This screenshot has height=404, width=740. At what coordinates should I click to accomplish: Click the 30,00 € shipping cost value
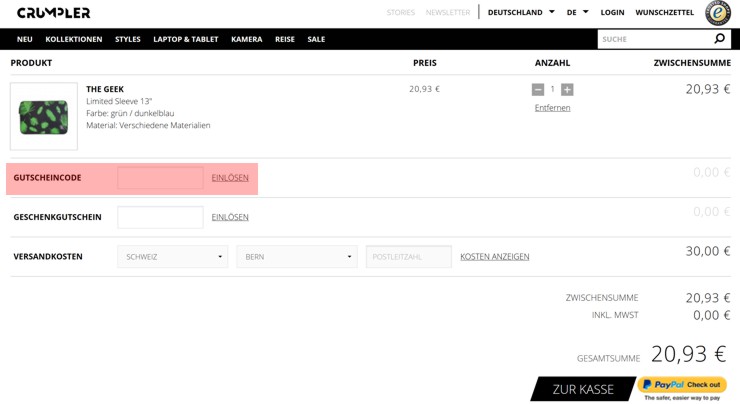pos(708,251)
